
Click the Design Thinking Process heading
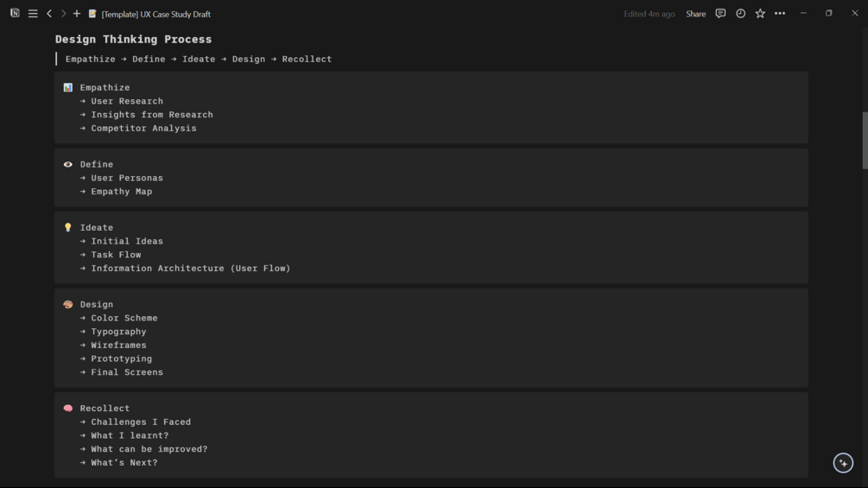133,40
